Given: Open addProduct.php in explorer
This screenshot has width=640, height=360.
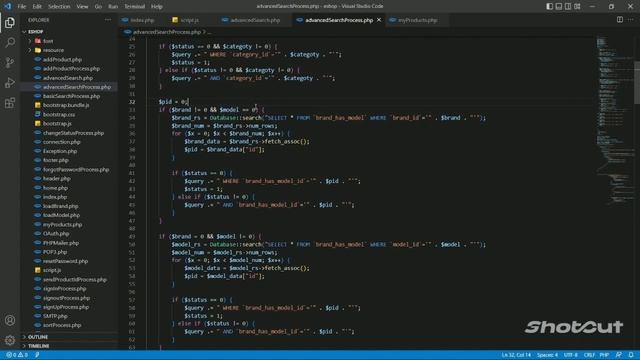Looking at the screenshot, I should [x=62, y=60].
